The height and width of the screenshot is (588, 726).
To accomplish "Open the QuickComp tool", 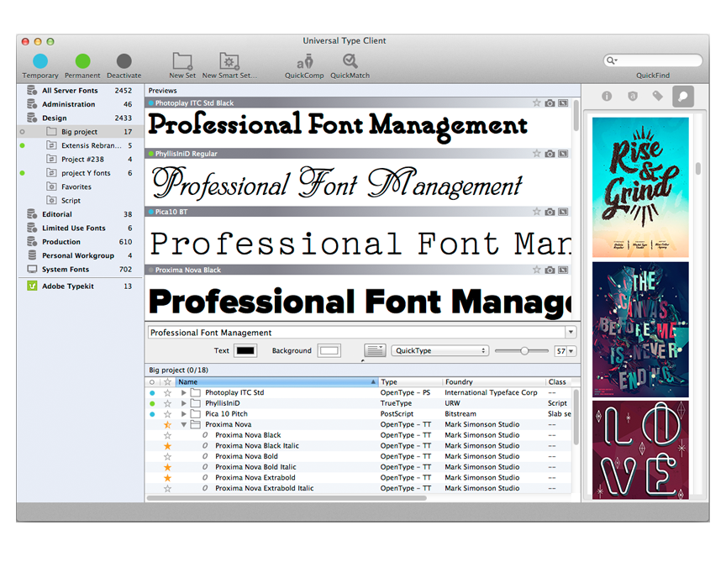I will [x=304, y=61].
